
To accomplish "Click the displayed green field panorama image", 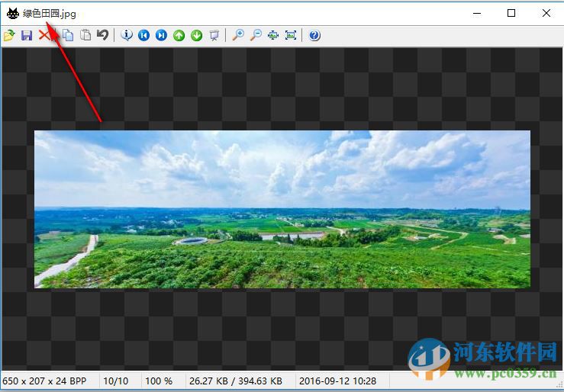I will click(x=282, y=209).
